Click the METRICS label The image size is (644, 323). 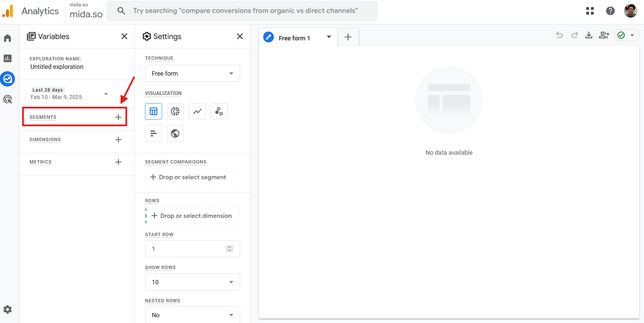(x=40, y=162)
